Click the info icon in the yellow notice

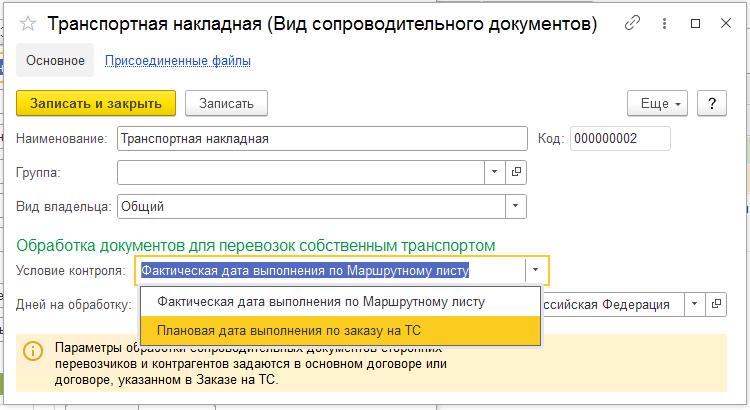click(x=33, y=351)
